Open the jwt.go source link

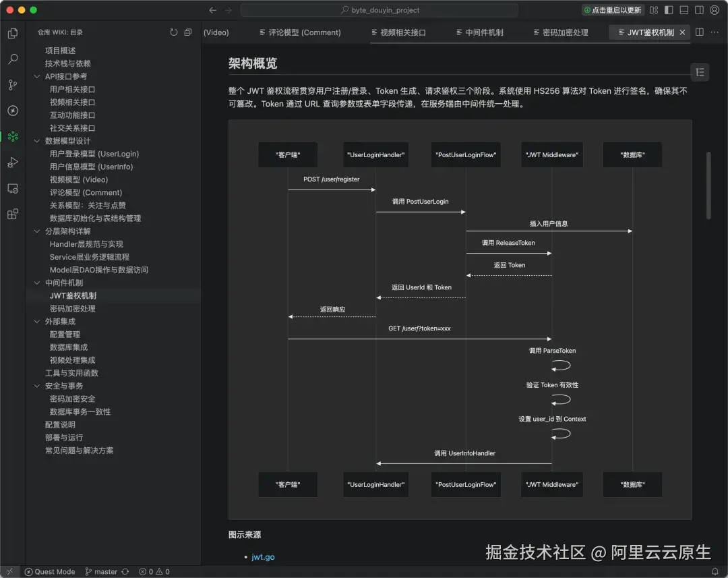coord(263,556)
